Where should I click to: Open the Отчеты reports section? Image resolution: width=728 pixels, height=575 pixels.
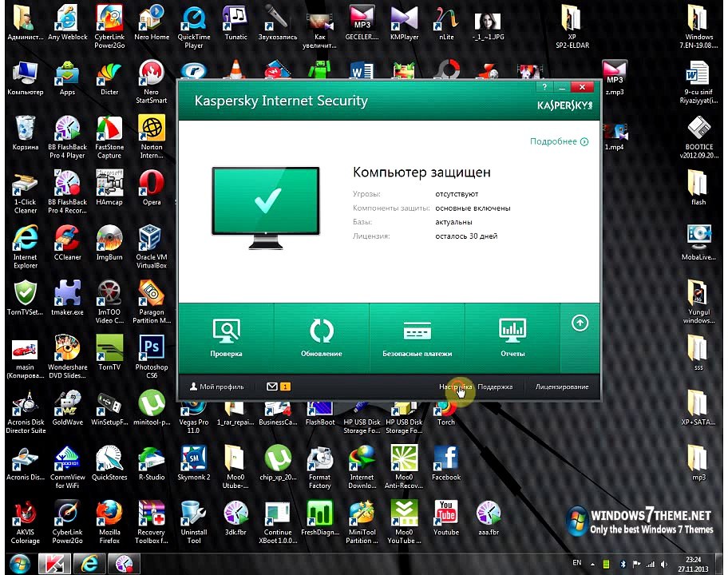(x=512, y=338)
